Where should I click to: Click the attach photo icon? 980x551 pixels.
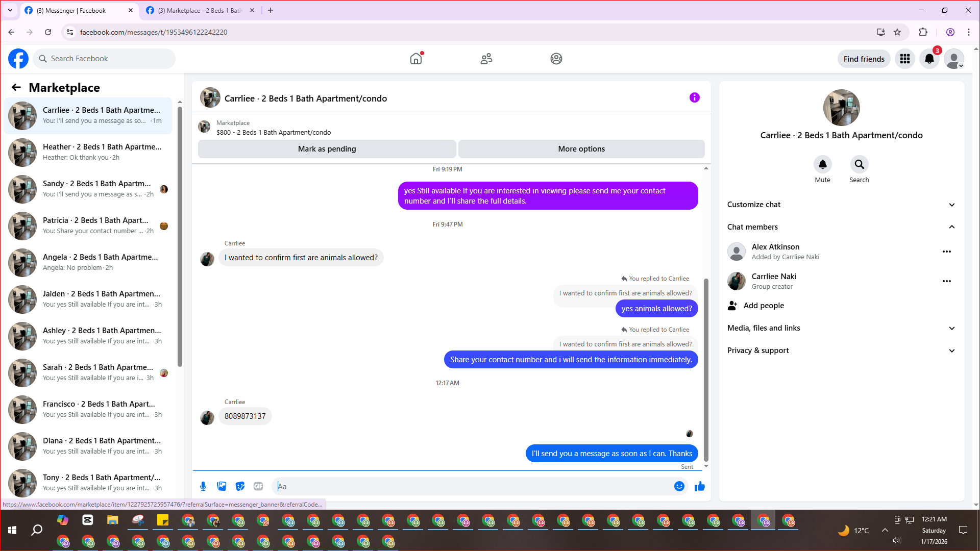point(222,486)
